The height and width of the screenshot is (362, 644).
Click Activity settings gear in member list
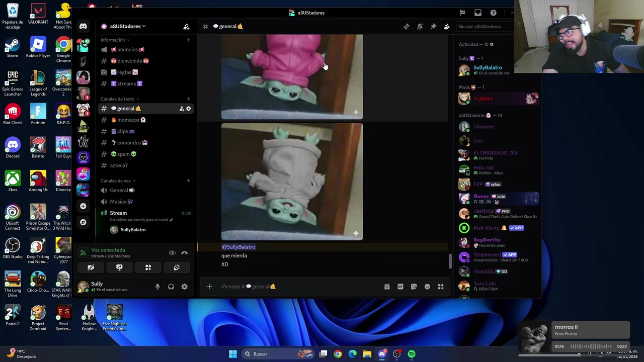point(492,44)
